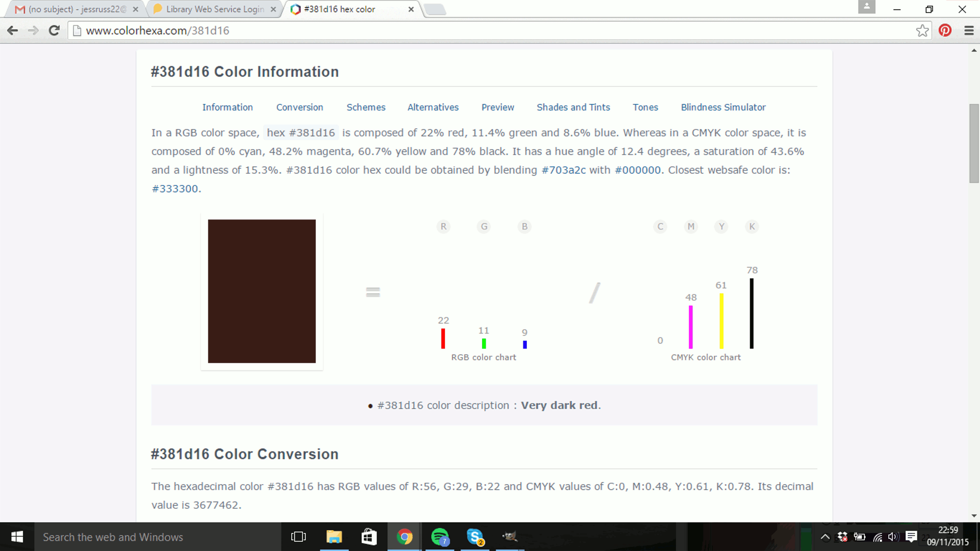980x551 pixels.
Task: Open the volume speaker tray icon
Action: [893, 537]
